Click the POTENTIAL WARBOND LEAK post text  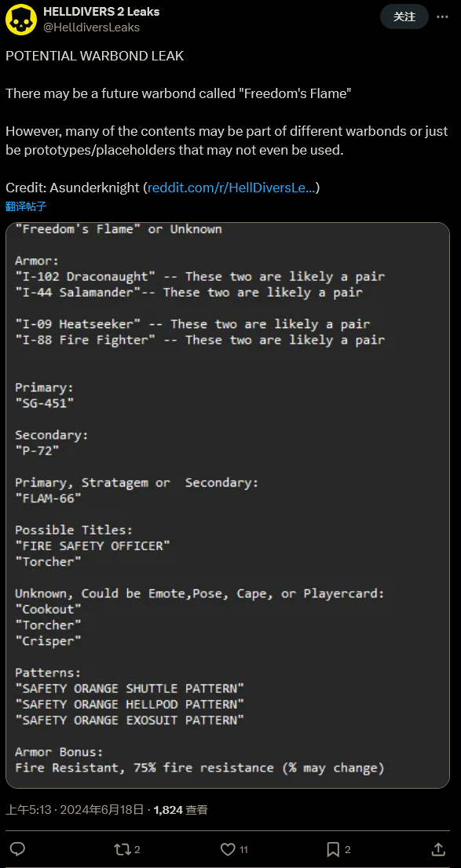pyautogui.click(x=95, y=57)
